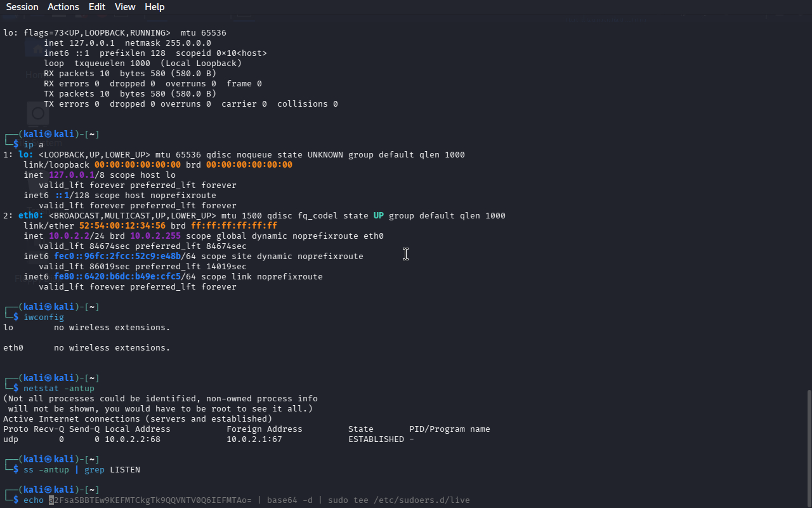Viewport: 812px width, 508px height.
Task: Open the Help menu
Action: (154, 7)
